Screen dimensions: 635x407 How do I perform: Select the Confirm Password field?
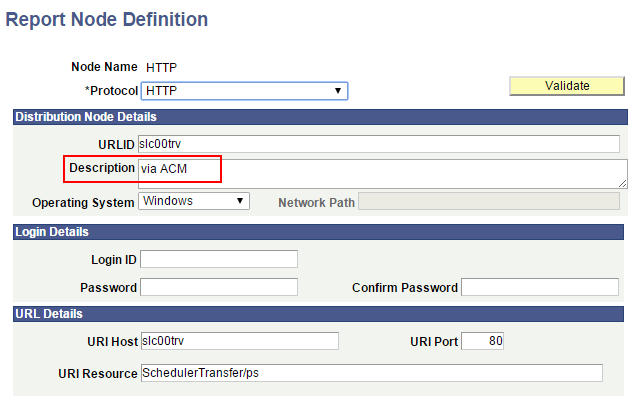click(540, 287)
